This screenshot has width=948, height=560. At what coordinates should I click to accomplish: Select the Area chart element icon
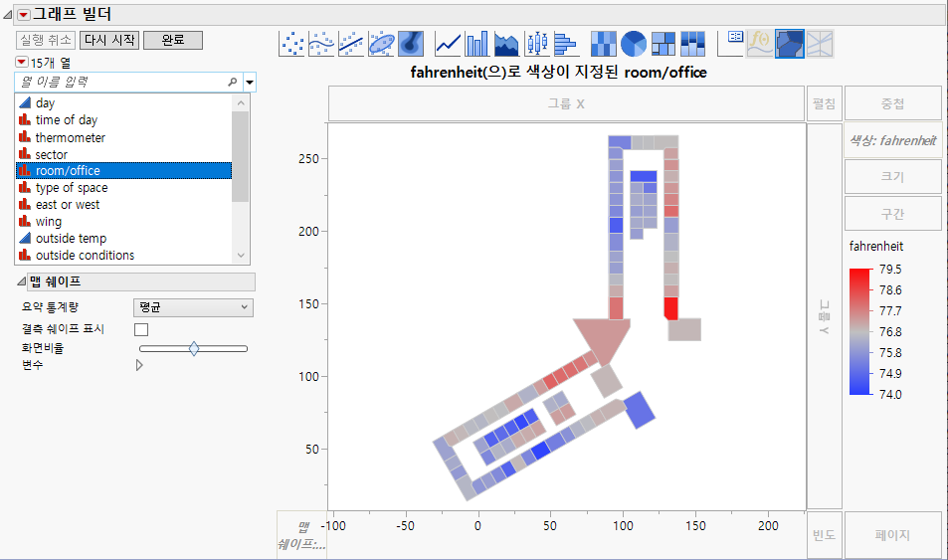507,43
